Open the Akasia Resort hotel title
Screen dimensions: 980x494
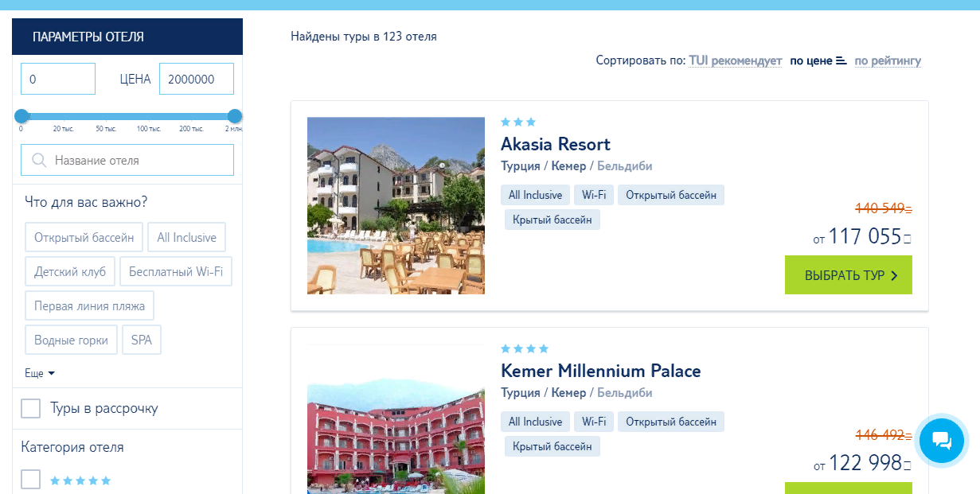click(x=556, y=144)
